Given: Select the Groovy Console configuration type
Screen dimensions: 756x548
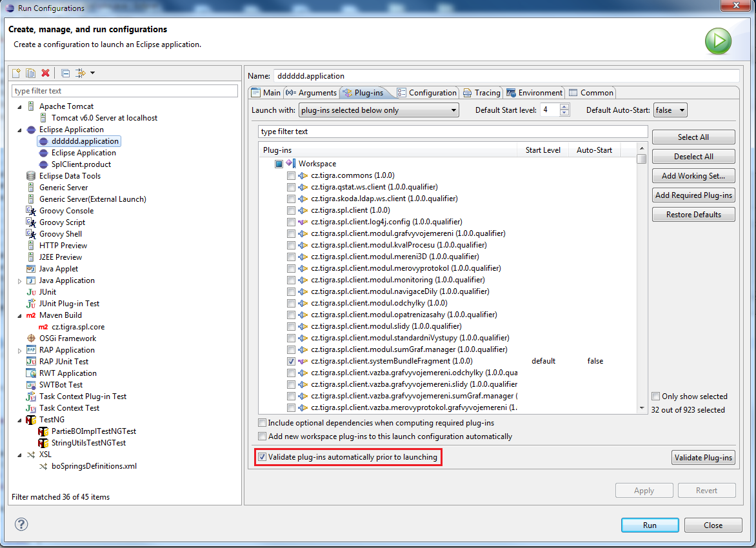Looking at the screenshot, I should (x=66, y=211).
